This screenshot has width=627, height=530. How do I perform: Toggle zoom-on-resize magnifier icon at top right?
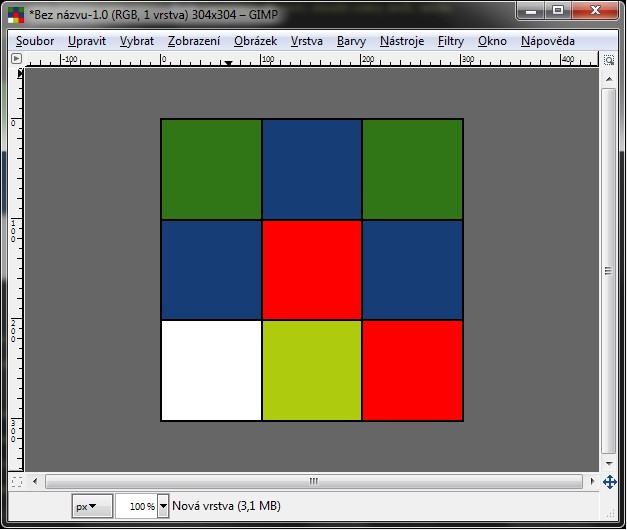click(609, 60)
